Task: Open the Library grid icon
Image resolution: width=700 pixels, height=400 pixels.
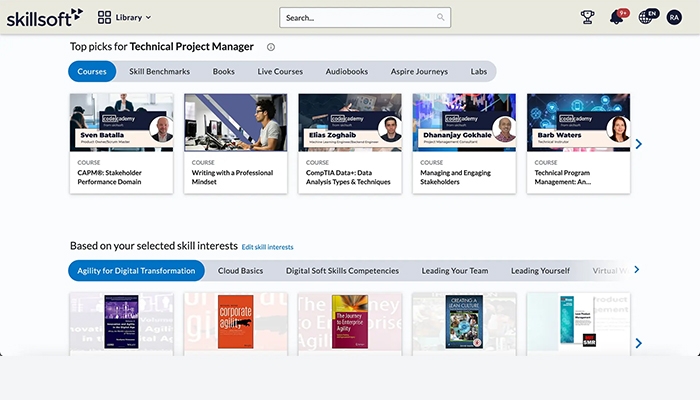Action: coord(104,17)
